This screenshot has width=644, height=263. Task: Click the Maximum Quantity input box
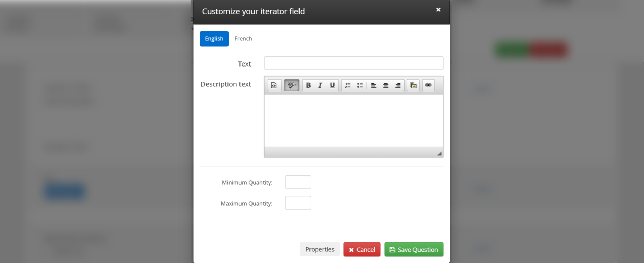point(298,203)
